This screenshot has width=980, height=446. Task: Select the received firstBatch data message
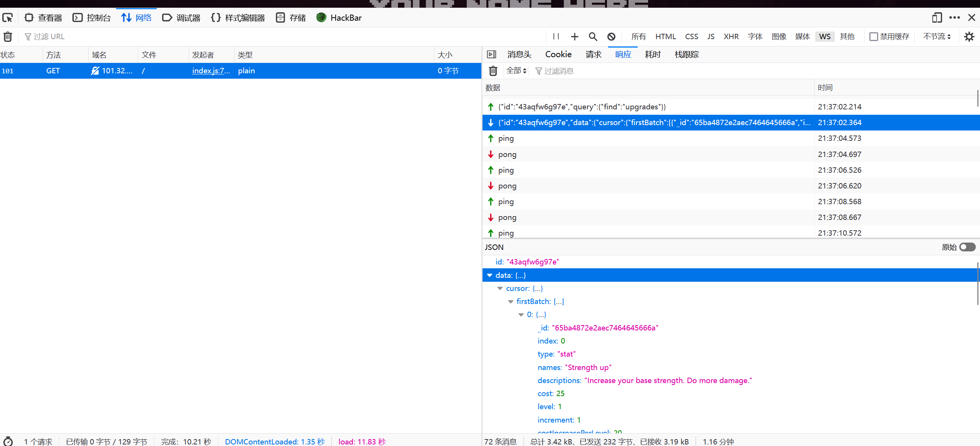(x=731, y=122)
